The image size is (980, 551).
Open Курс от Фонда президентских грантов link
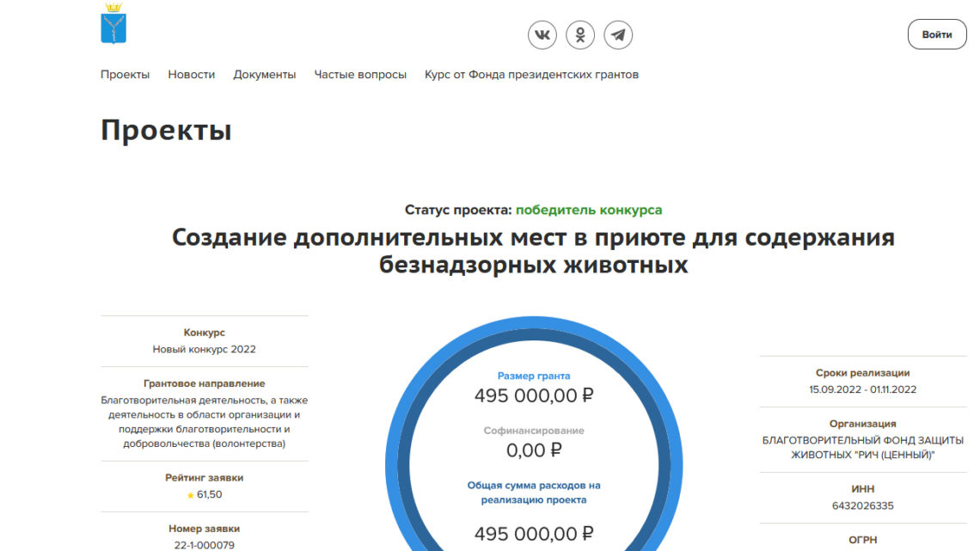click(532, 74)
